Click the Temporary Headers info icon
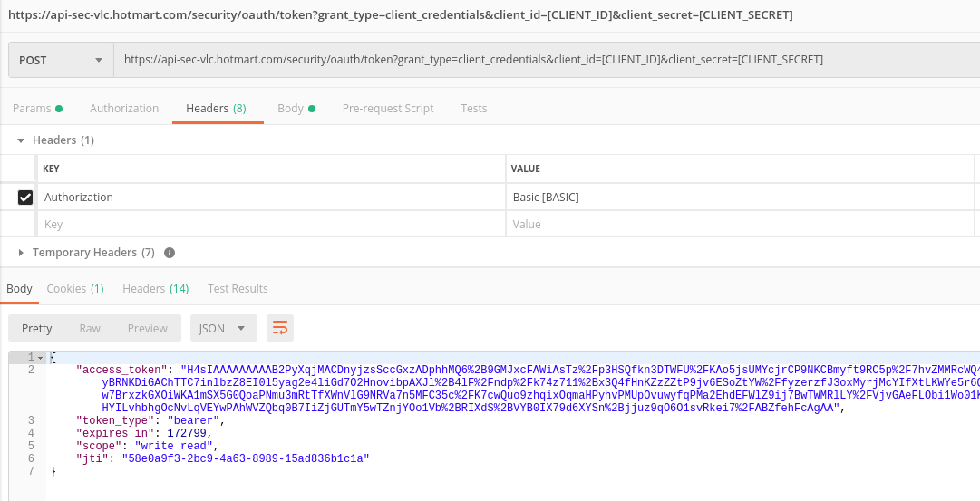 click(169, 253)
